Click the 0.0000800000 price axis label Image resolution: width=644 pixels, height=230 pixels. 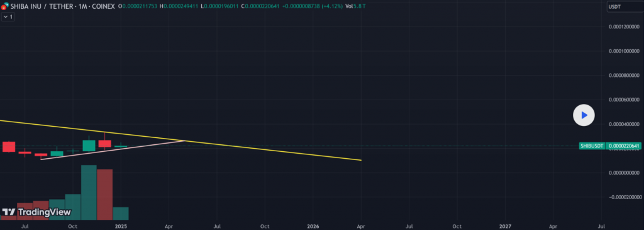(624, 75)
